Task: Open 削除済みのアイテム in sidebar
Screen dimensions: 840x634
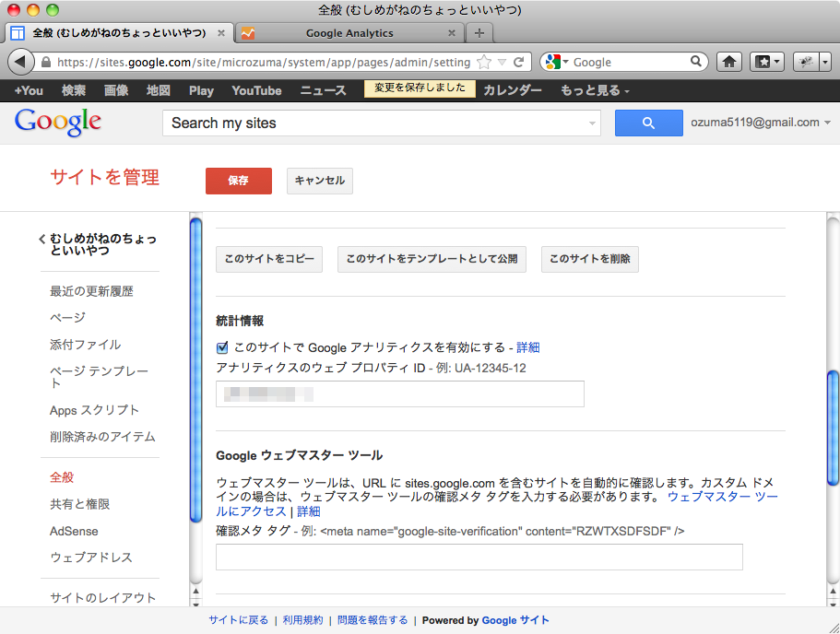Action: (x=102, y=437)
